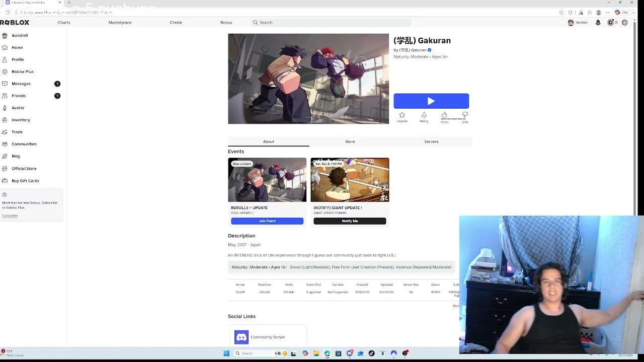Image resolution: width=644 pixels, height=362 pixels.
Task: Open the Giant Update event thumbnail
Action: (x=350, y=180)
